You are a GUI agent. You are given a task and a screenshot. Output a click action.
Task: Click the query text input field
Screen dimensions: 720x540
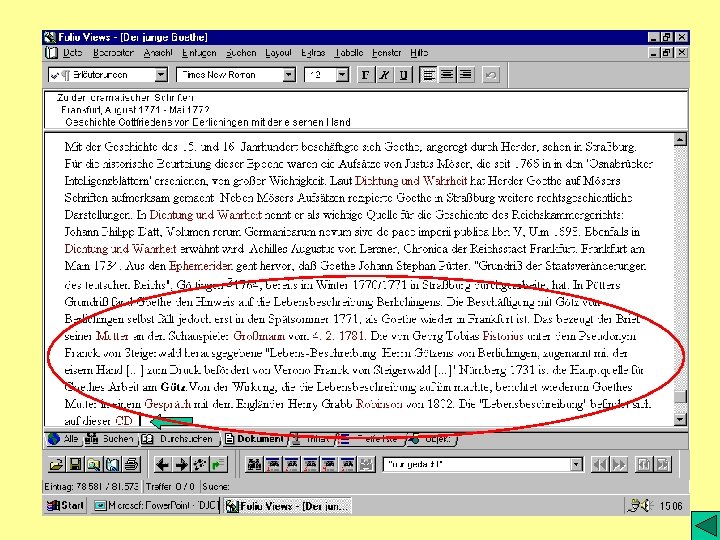point(477,465)
